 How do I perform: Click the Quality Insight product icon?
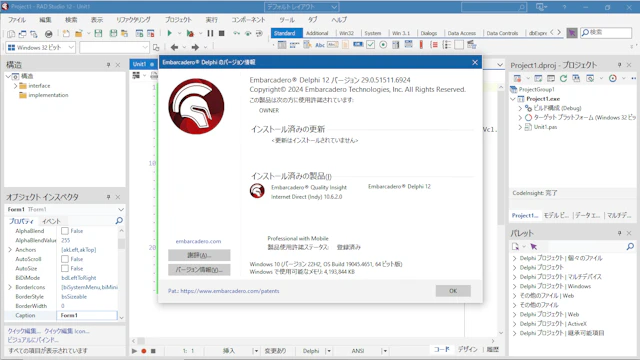click(x=257, y=191)
